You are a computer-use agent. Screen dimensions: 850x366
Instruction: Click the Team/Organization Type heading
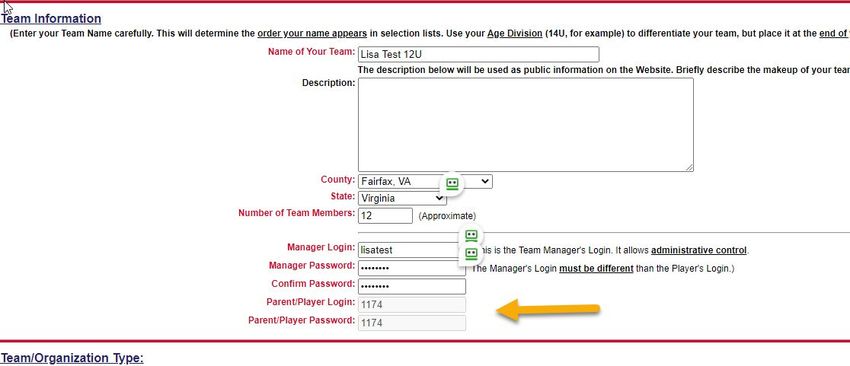tap(72, 358)
